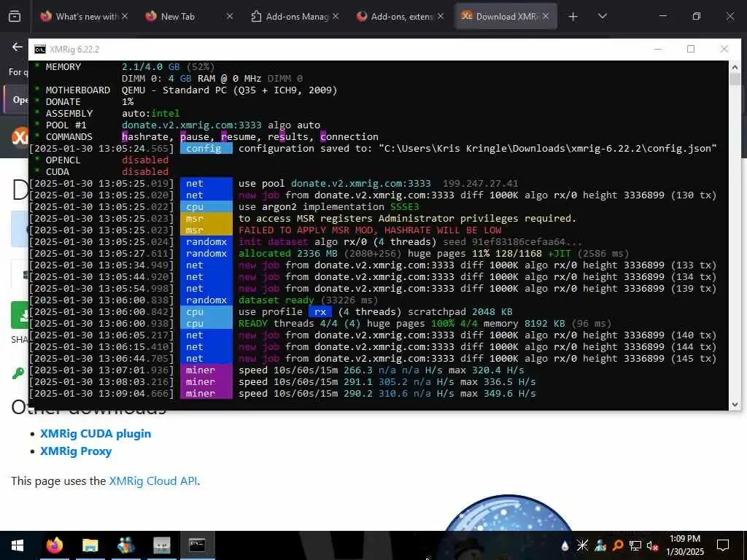The height and width of the screenshot is (560, 747).
Task: Click the muted volume tray icon
Action: 653,545
